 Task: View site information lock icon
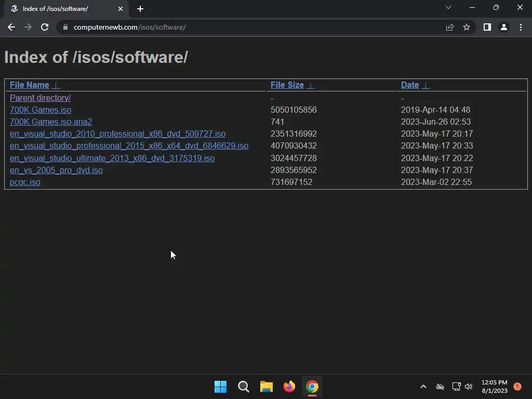coord(65,27)
